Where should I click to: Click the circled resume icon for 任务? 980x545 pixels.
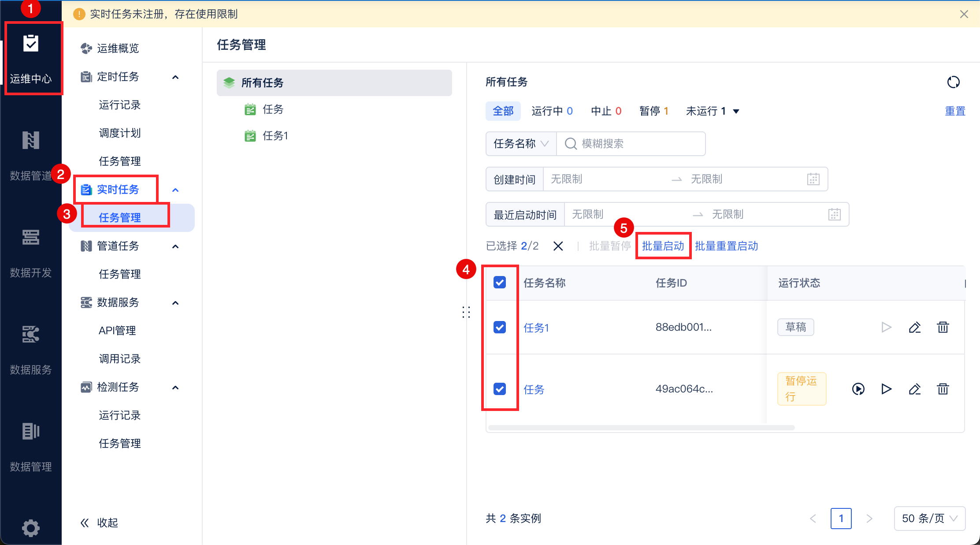click(858, 389)
